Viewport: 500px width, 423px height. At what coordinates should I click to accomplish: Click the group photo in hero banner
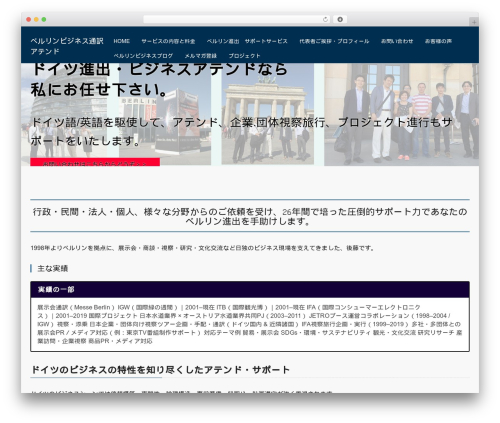coord(401,114)
